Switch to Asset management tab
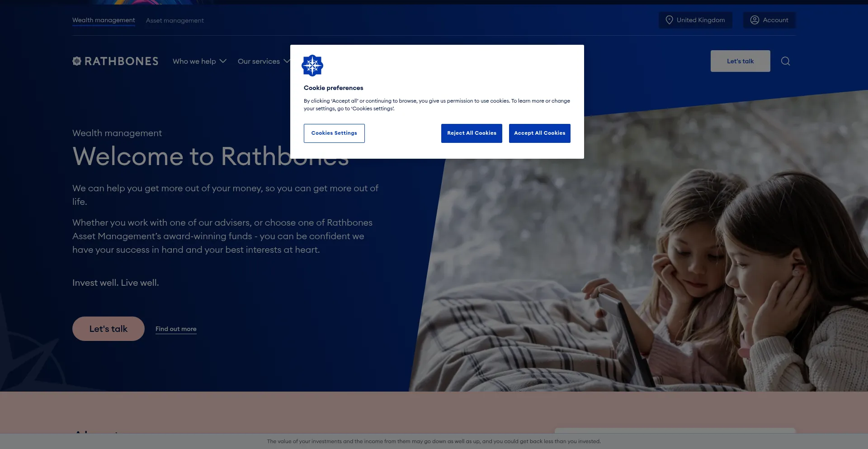The height and width of the screenshot is (449, 868). pyautogui.click(x=175, y=20)
